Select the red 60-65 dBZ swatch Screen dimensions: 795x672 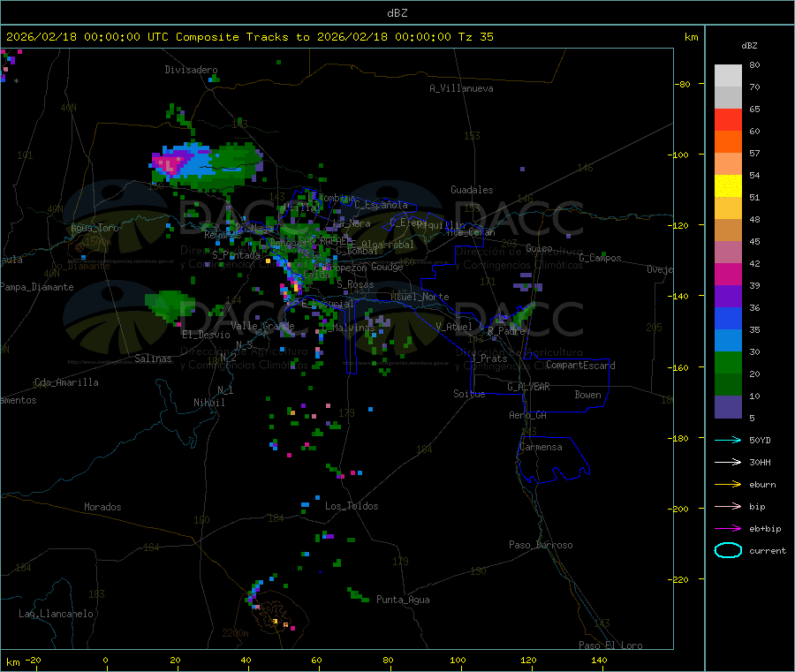(728, 119)
